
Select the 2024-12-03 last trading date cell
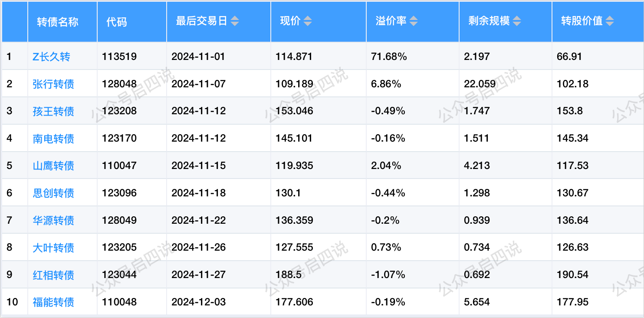coord(199,302)
